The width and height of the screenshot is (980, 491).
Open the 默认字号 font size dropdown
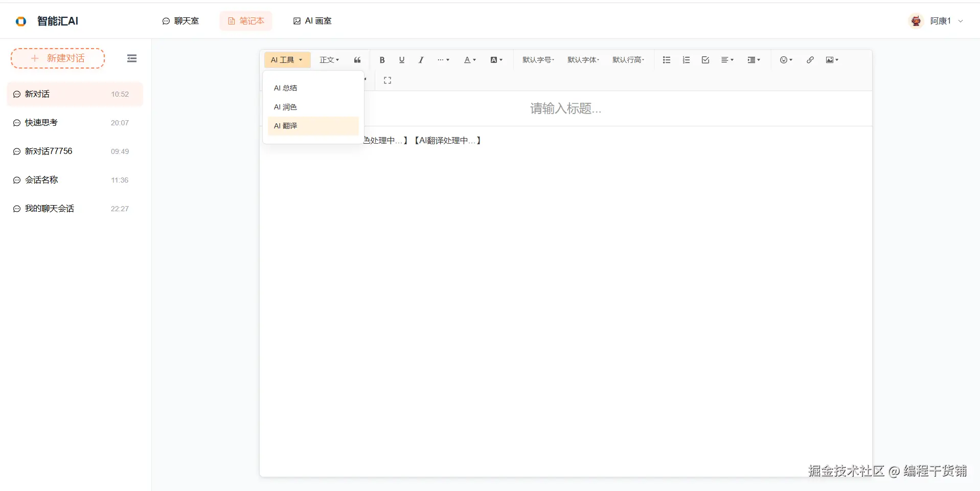537,60
